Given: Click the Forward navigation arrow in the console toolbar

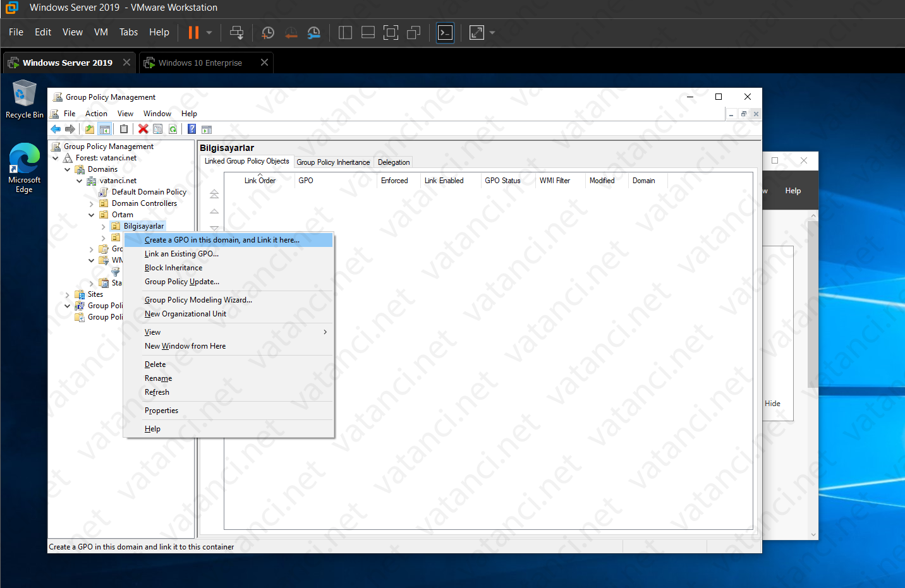Looking at the screenshot, I should 70,129.
